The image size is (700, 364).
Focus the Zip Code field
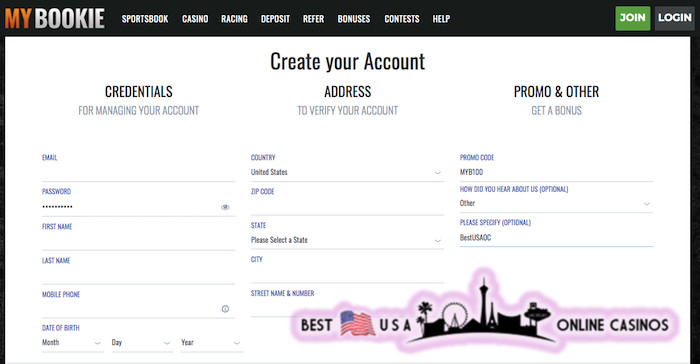coord(347,207)
